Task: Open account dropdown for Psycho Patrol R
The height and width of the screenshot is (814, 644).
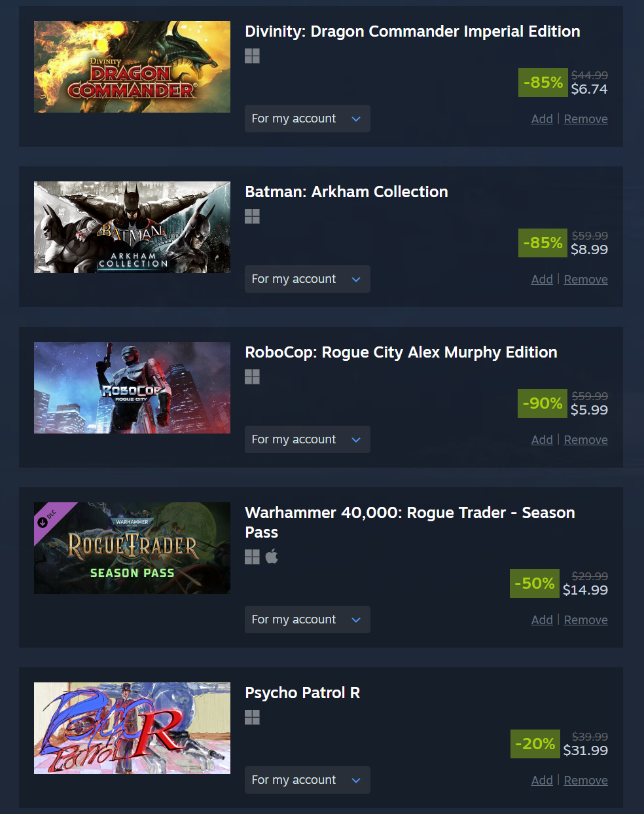Action: point(308,780)
